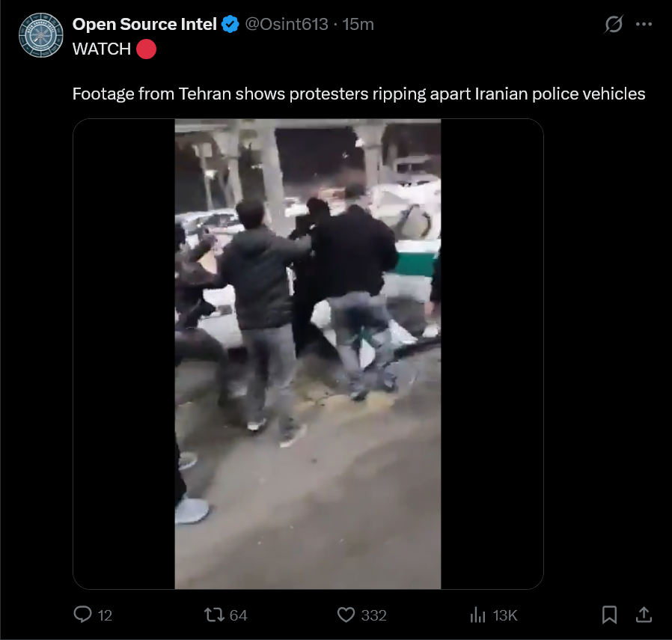Open the Open Source Intel profile avatar
The width and height of the screenshot is (672, 640).
pos(41,35)
